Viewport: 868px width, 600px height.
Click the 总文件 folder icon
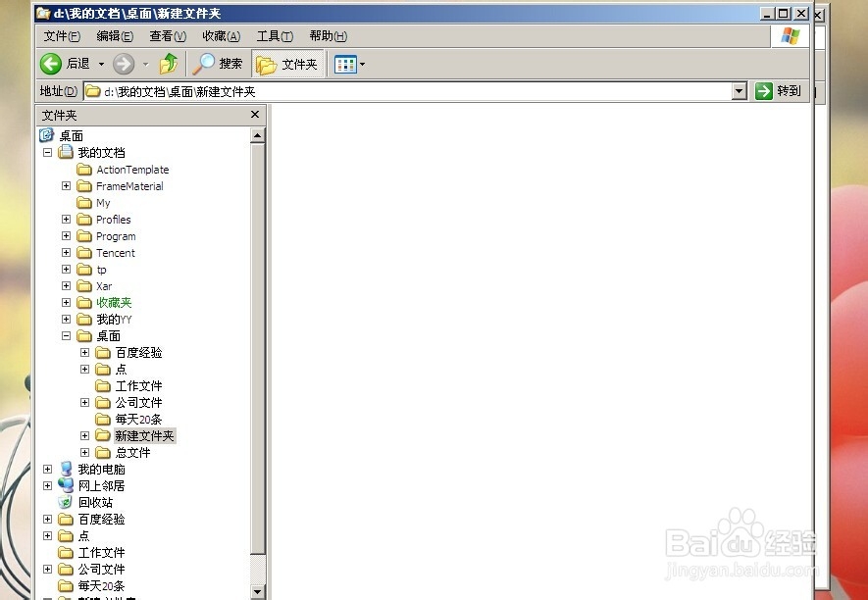point(103,453)
